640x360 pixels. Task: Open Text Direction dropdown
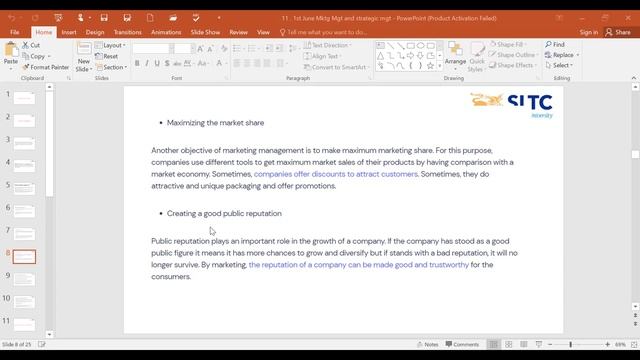(328, 45)
